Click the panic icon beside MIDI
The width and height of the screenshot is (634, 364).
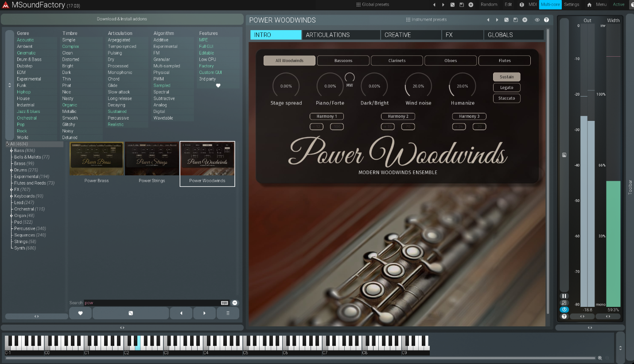(521, 4)
